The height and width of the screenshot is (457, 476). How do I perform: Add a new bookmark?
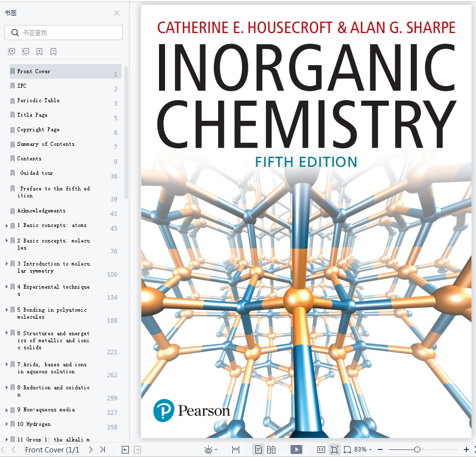pyautogui.click(x=40, y=52)
